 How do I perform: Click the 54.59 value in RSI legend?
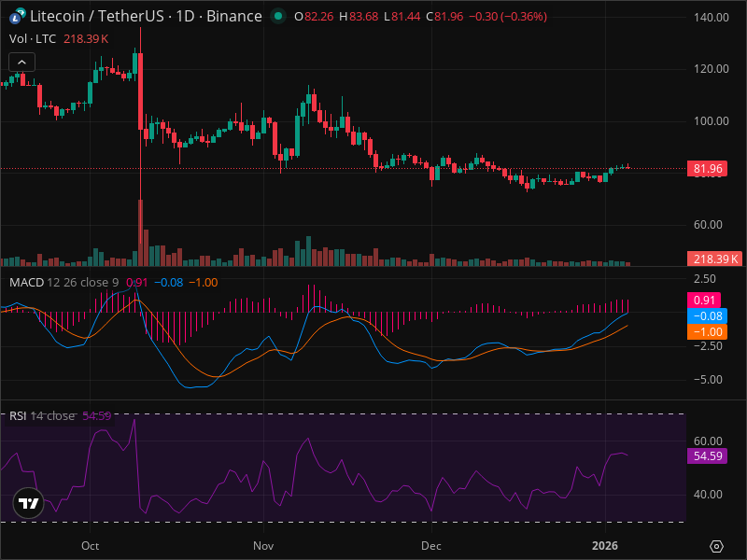click(x=97, y=415)
